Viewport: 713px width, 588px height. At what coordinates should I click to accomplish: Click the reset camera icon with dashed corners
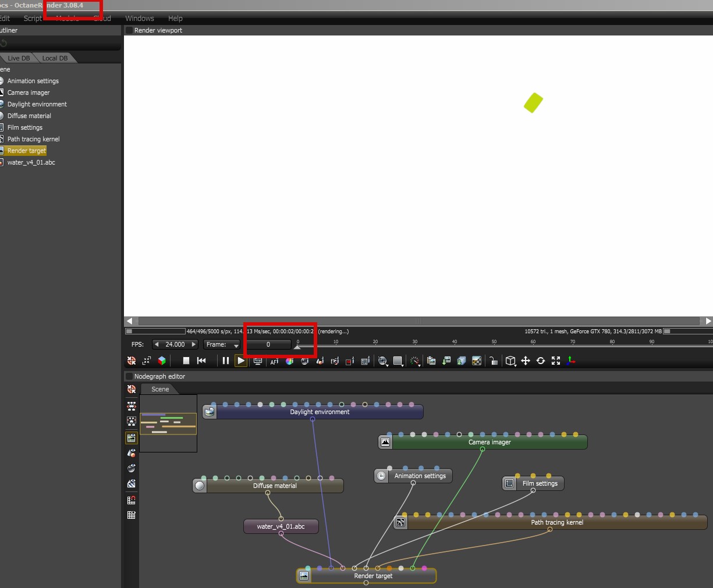[x=147, y=361]
